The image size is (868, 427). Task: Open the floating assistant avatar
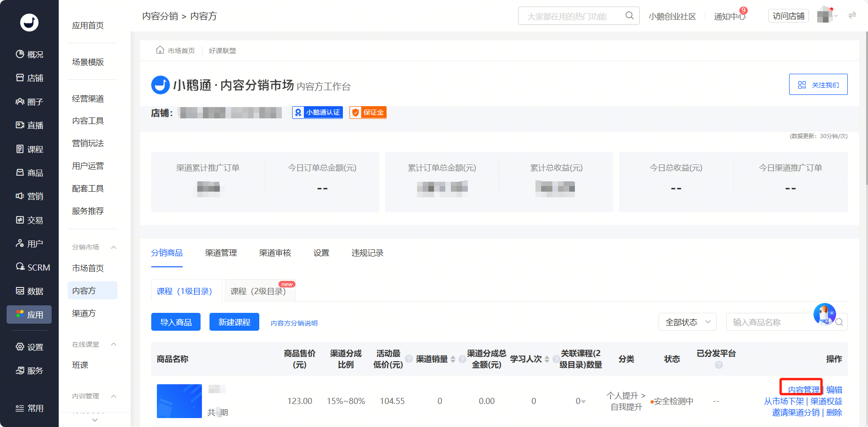coord(825,314)
